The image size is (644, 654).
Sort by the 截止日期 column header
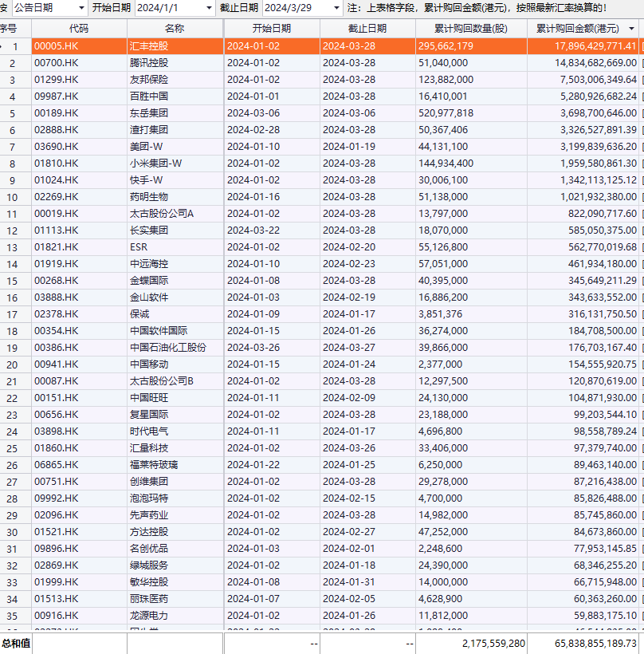(x=367, y=29)
